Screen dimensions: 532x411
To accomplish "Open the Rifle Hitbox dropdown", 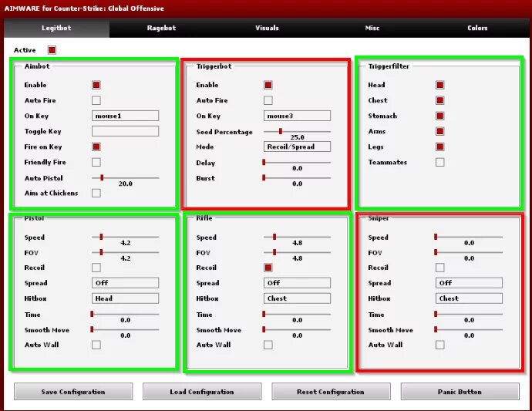I will click(297, 298).
